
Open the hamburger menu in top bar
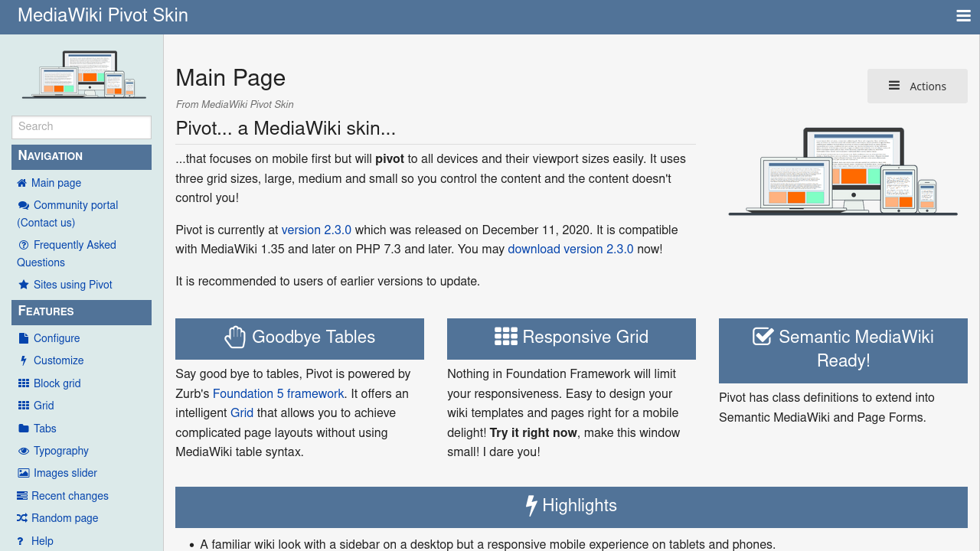(x=963, y=16)
